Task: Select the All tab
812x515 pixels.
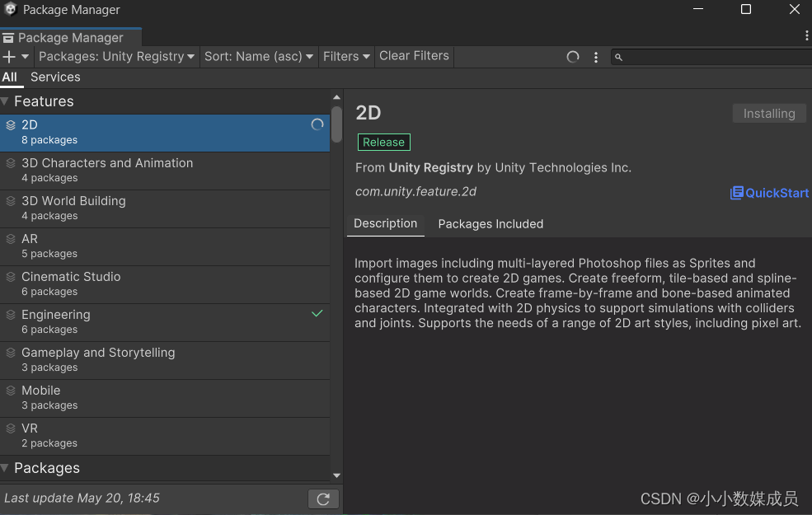Action: (10, 77)
